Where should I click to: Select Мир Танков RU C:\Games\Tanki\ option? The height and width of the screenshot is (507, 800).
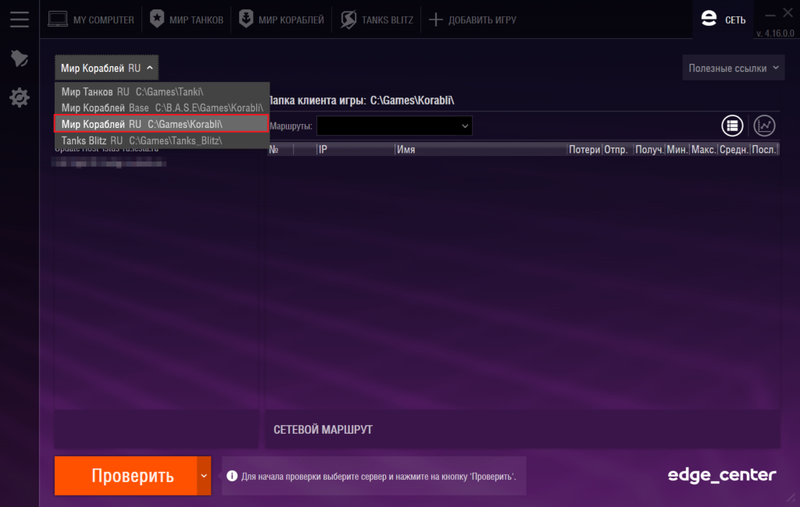click(x=162, y=92)
